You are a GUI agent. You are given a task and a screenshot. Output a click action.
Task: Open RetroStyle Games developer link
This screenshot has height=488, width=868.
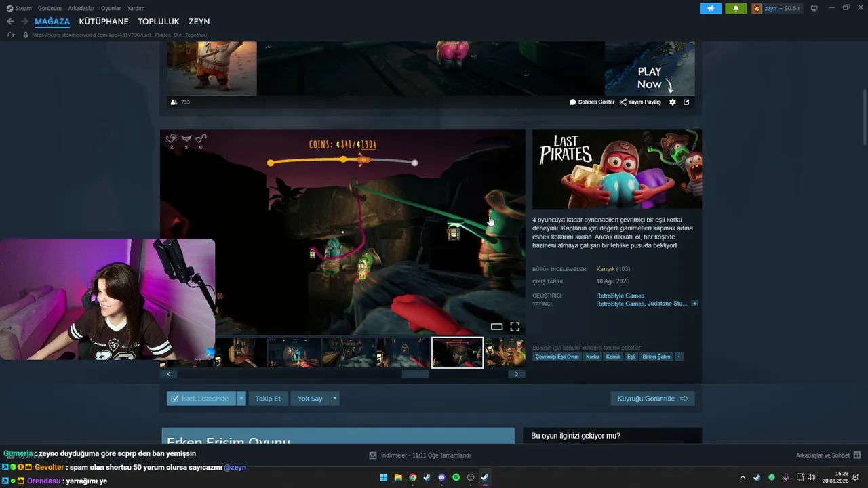click(x=620, y=296)
